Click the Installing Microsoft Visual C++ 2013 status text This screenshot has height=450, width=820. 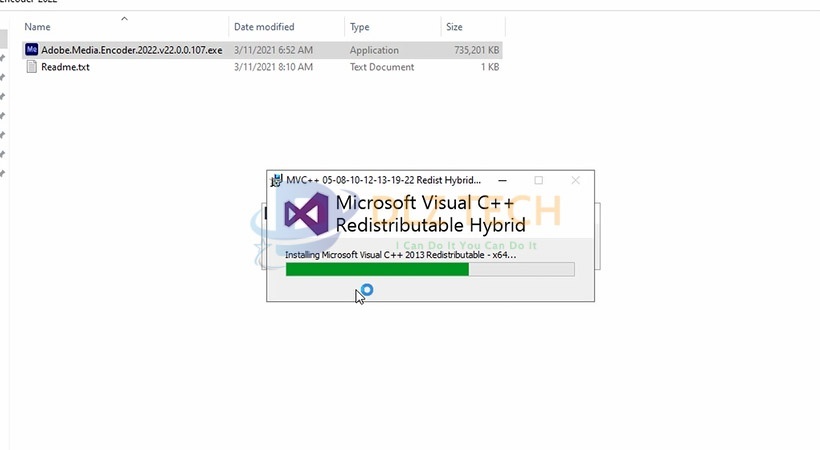(401, 255)
